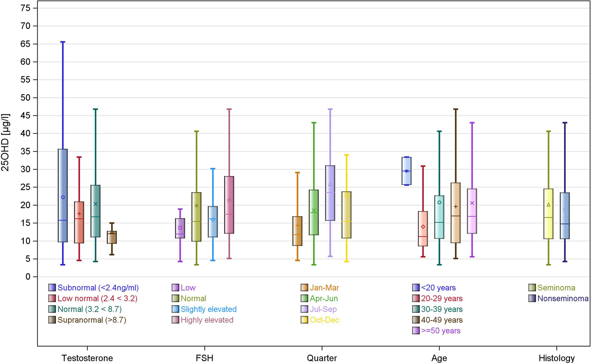
Task: Click the Supranormal (>8.7) brown legend swatch
Action: coord(52,320)
